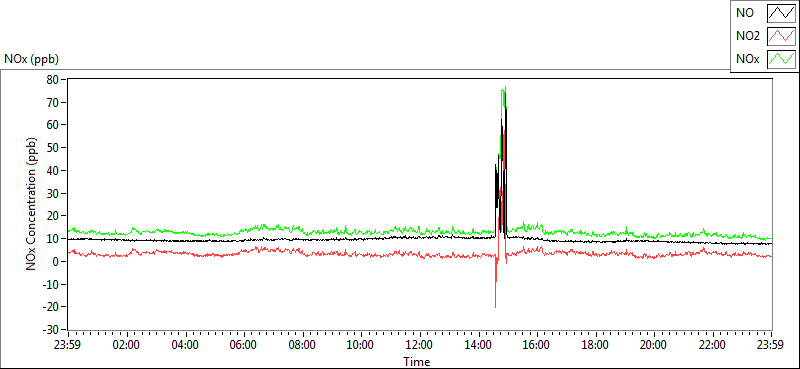Click the -20 y-axis tick label
The height and width of the screenshot is (369, 800).
[x=52, y=307]
